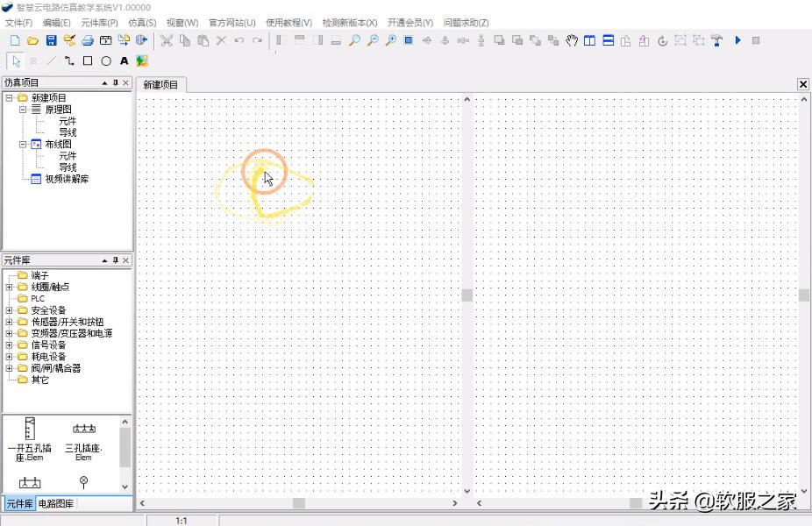
Task: Select the hand Pan tool
Action: [x=572, y=40]
